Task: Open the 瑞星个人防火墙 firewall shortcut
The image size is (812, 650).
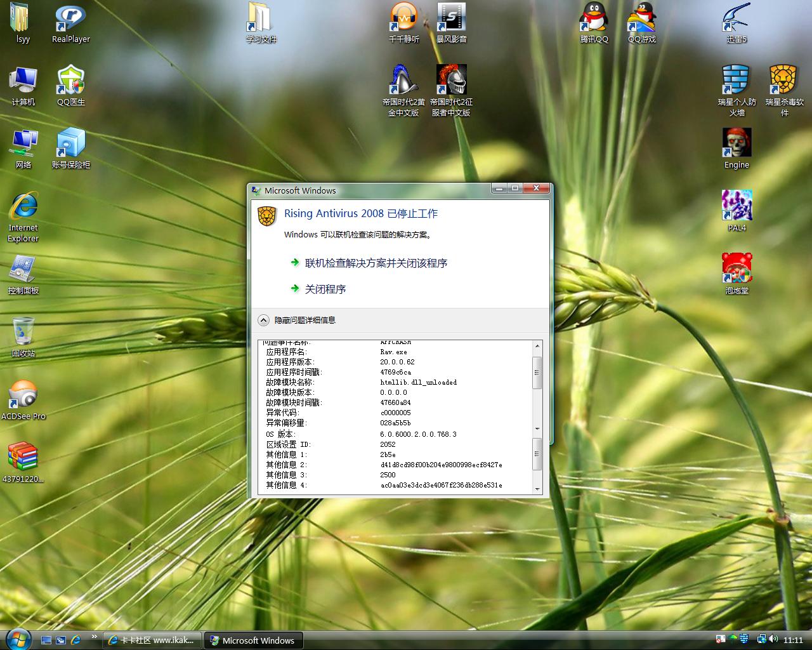Action: click(x=737, y=91)
